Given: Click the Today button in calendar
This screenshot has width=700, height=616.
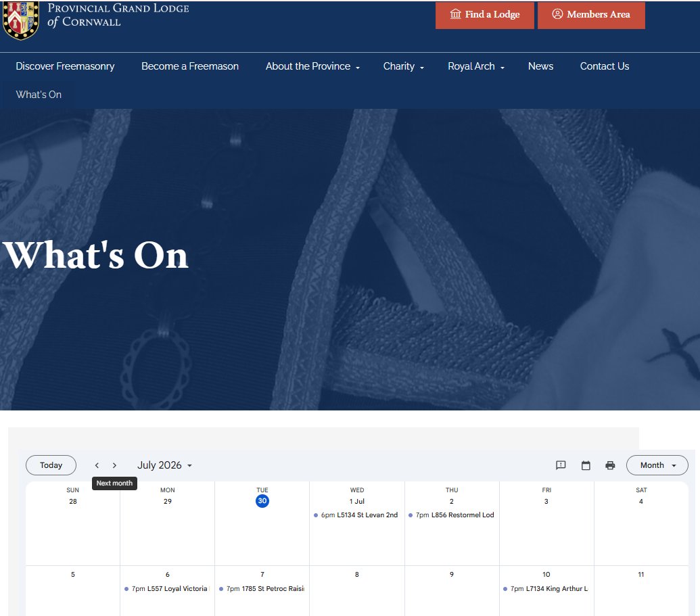Looking at the screenshot, I should [51, 465].
